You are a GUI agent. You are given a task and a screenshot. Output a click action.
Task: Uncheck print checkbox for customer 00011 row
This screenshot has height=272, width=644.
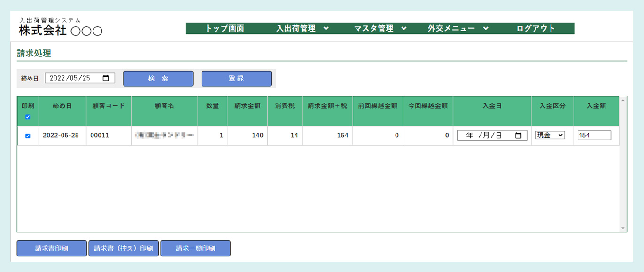(x=28, y=136)
